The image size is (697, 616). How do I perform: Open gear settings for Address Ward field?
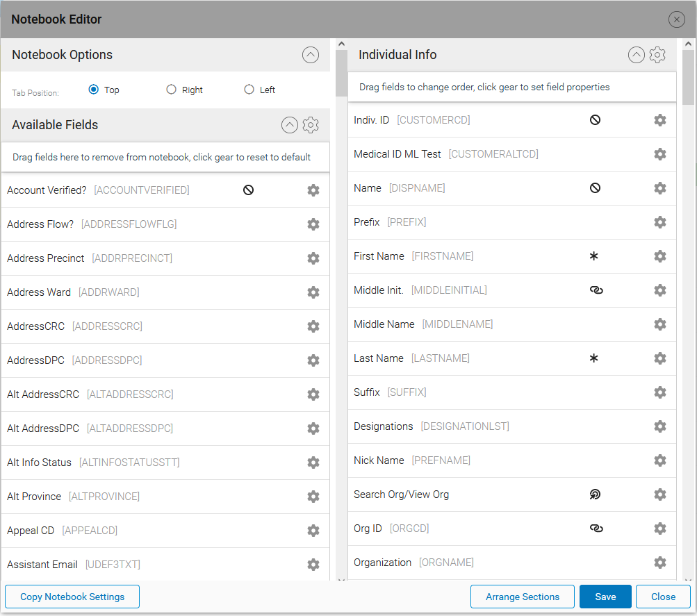click(313, 292)
